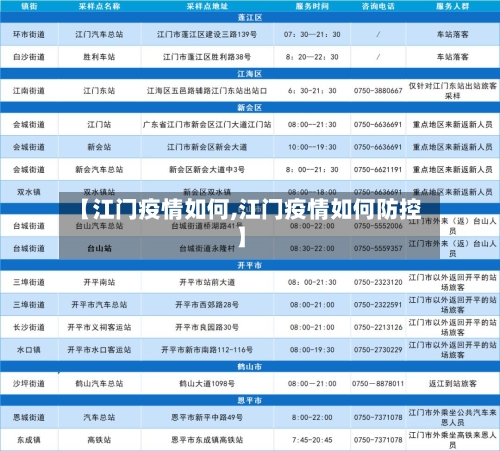Click address '新会区新会大道中3号'
The image size is (500, 451).
[207, 169]
